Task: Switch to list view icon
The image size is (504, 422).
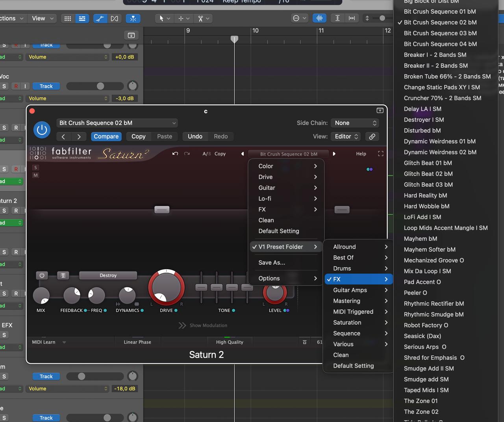Action: coord(82,19)
